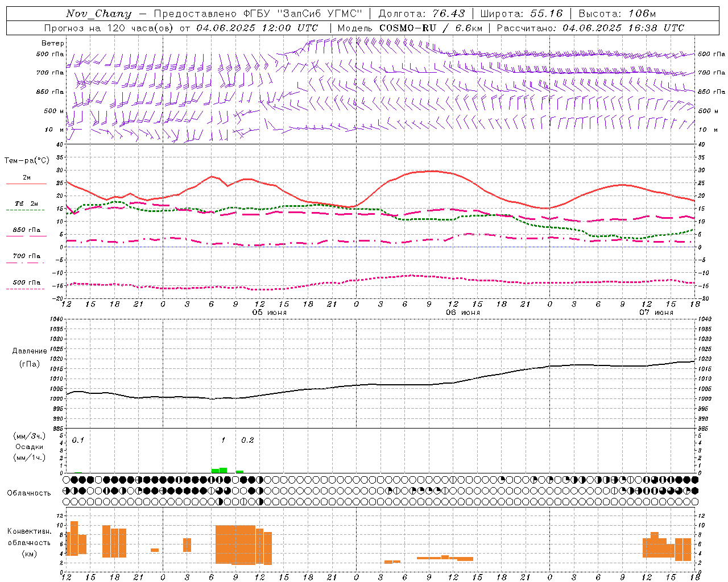Screen dimensions: 728x582
Task: Click the green precipitation bars near 6 UTC
Action: 220,470
